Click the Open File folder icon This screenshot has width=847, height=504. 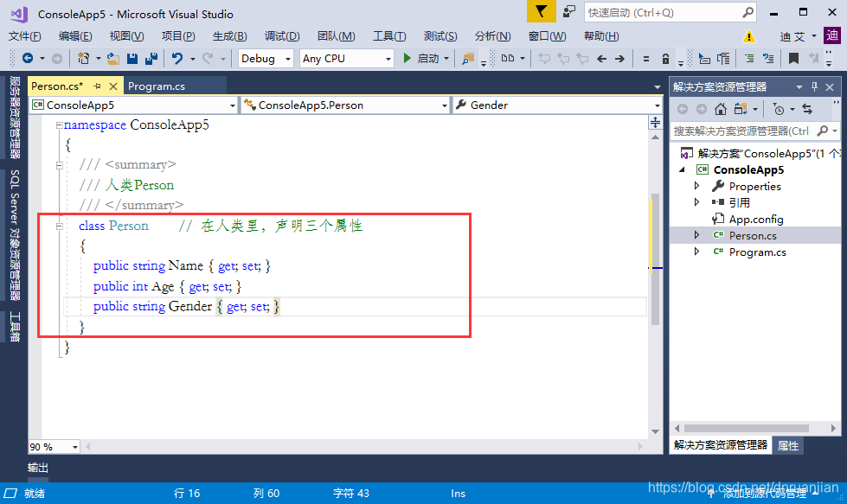pyautogui.click(x=112, y=58)
